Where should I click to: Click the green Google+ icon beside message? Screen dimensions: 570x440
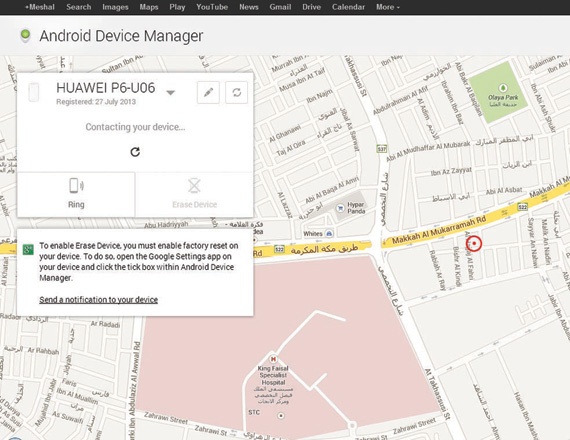(x=28, y=249)
